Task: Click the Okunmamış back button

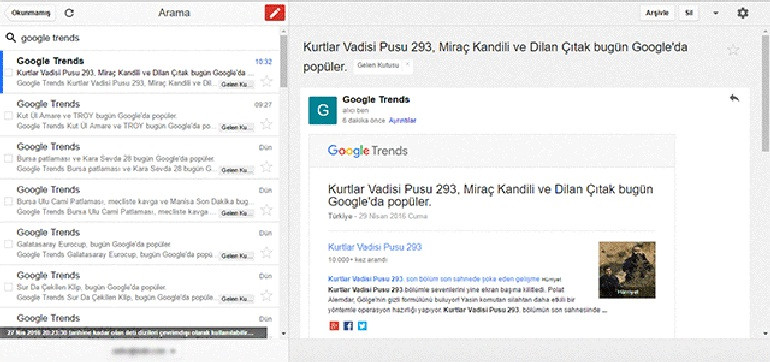Action: coord(30,13)
